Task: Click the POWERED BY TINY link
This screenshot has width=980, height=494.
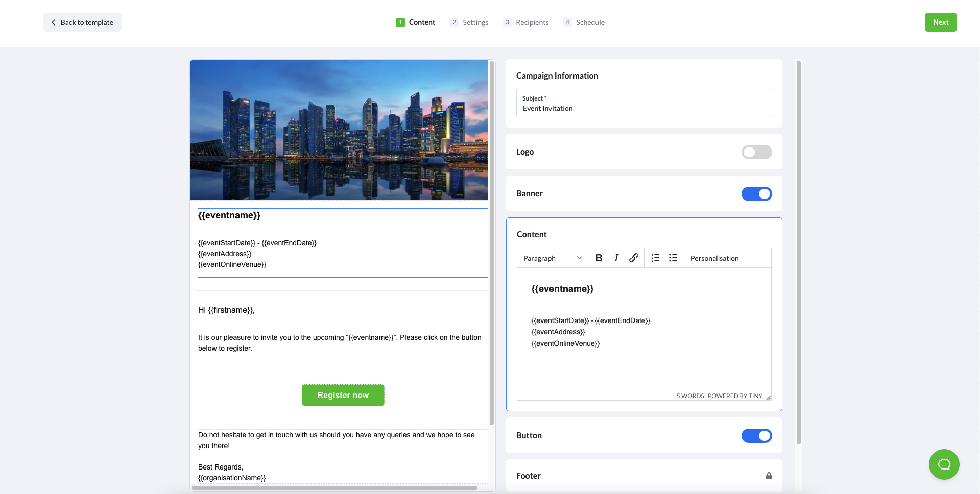Action: 735,396
